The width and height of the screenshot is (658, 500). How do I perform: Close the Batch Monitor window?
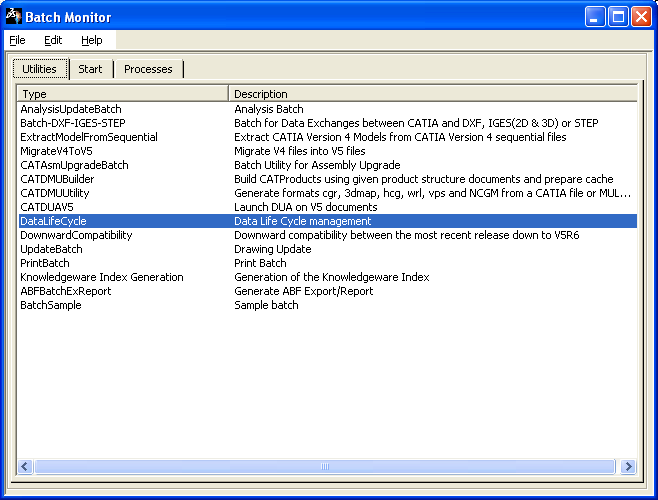click(642, 17)
